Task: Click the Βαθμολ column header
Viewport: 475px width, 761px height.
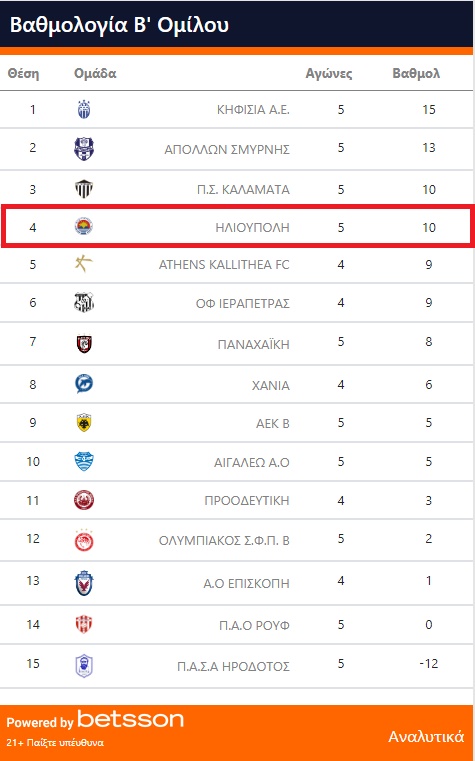Action: (x=416, y=74)
